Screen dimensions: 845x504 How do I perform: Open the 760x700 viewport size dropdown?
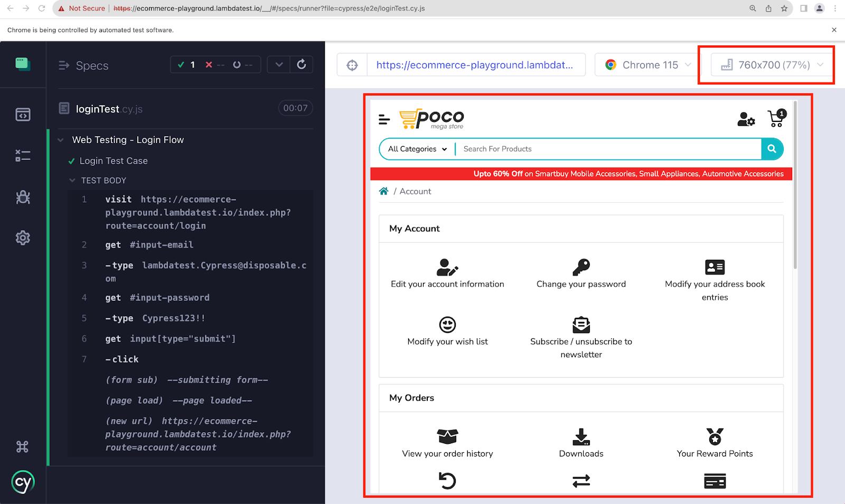pyautogui.click(x=772, y=65)
